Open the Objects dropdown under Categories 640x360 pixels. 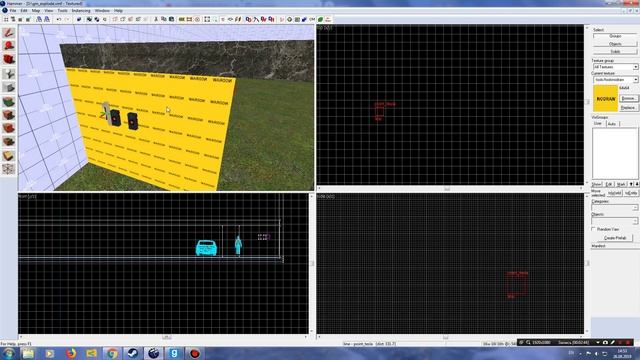coord(614,221)
